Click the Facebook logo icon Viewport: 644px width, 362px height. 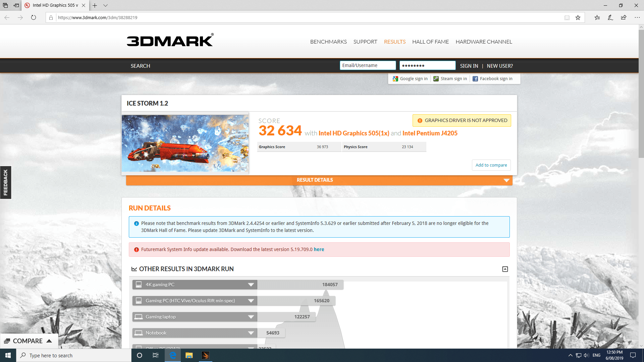click(x=475, y=79)
